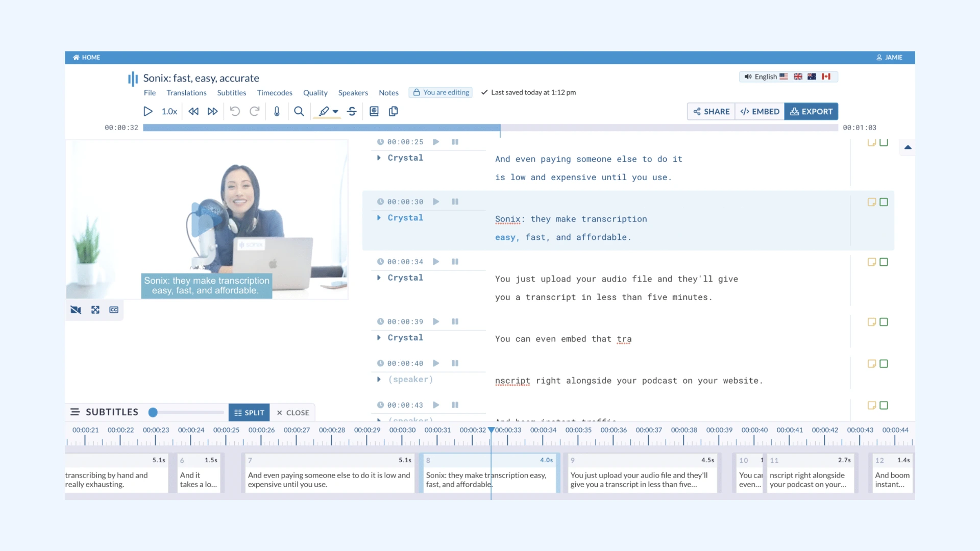Hide the video using the camera-off icon
The height and width of the screenshot is (551, 980).
coord(76,310)
